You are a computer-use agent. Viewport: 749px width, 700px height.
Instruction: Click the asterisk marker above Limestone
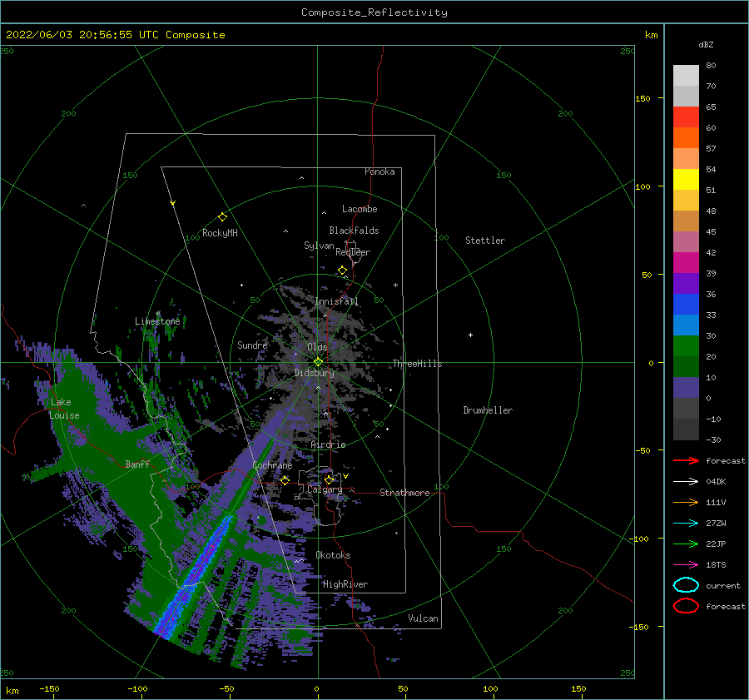(x=157, y=314)
